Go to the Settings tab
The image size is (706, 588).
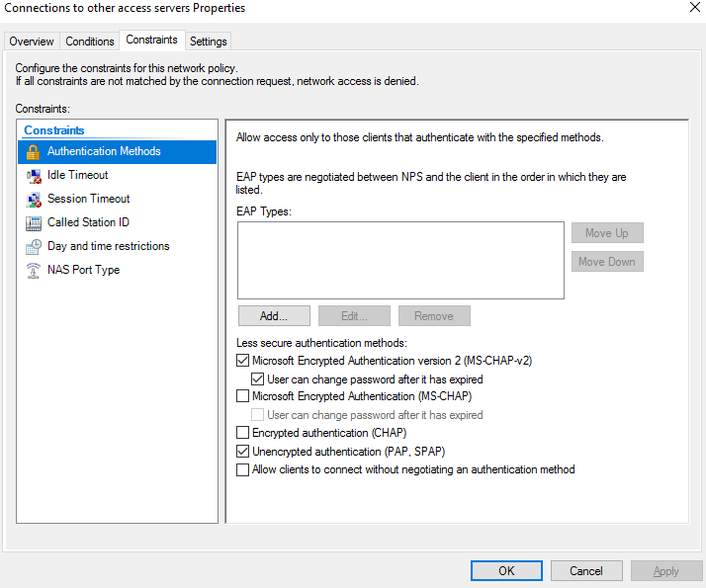[x=208, y=42]
